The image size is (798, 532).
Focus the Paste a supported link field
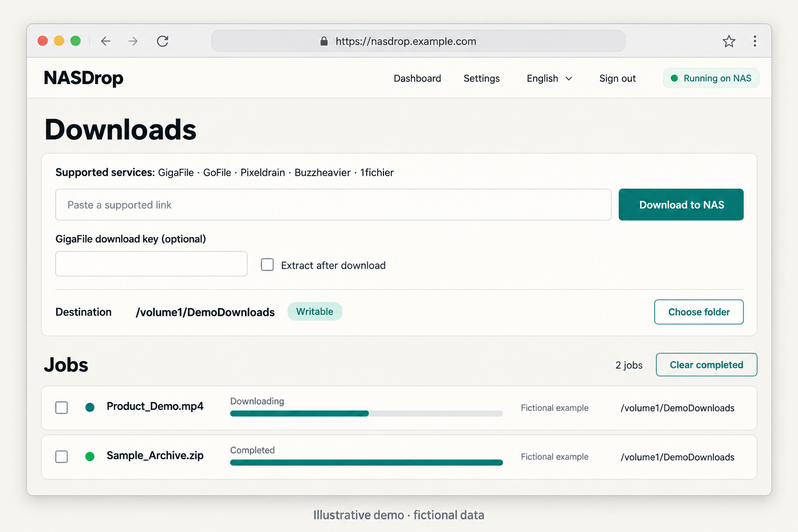[x=333, y=205]
